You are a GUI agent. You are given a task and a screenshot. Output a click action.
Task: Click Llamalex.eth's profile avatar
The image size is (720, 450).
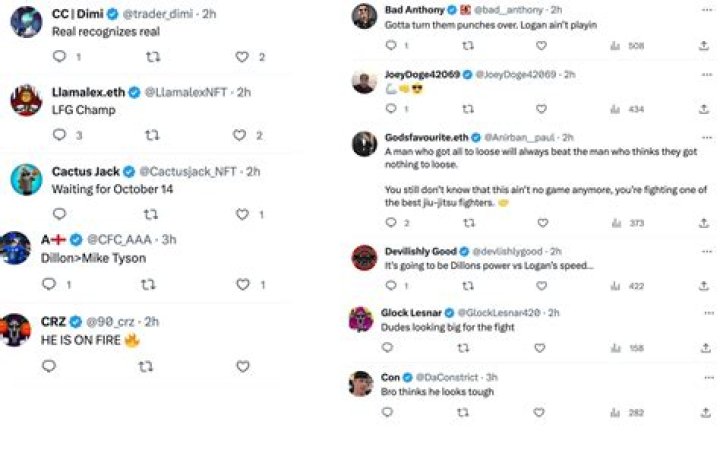[x=26, y=100]
